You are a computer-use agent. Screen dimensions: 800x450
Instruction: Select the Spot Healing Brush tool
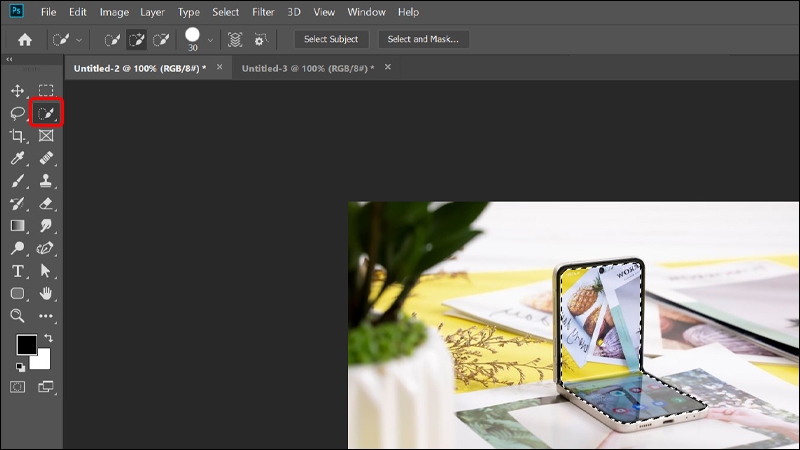click(x=46, y=158)
